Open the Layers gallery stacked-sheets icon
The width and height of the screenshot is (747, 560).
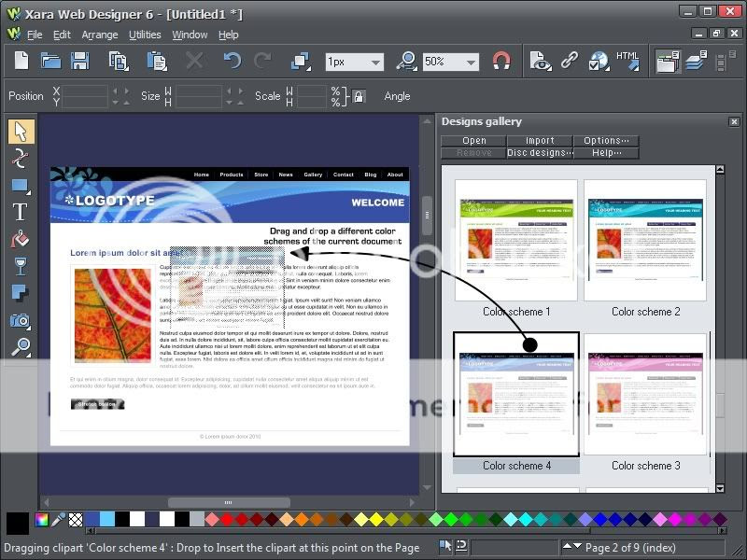coord(697,62)
